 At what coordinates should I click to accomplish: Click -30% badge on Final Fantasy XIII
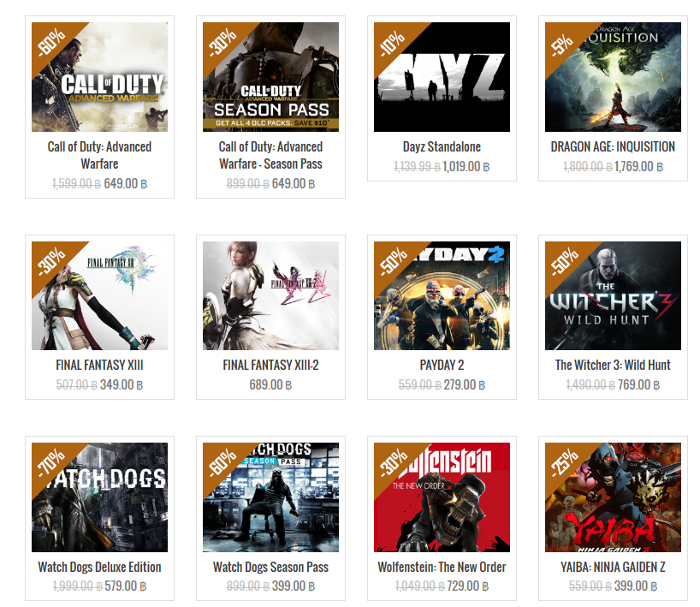click(50, 261)
